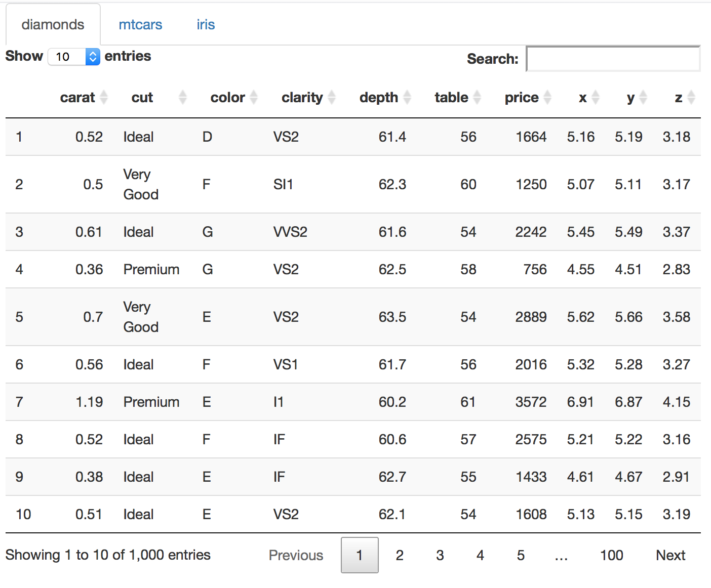Open the Show entries count dropdown
The image size is (711, 588).
click(x=73, y=57)
